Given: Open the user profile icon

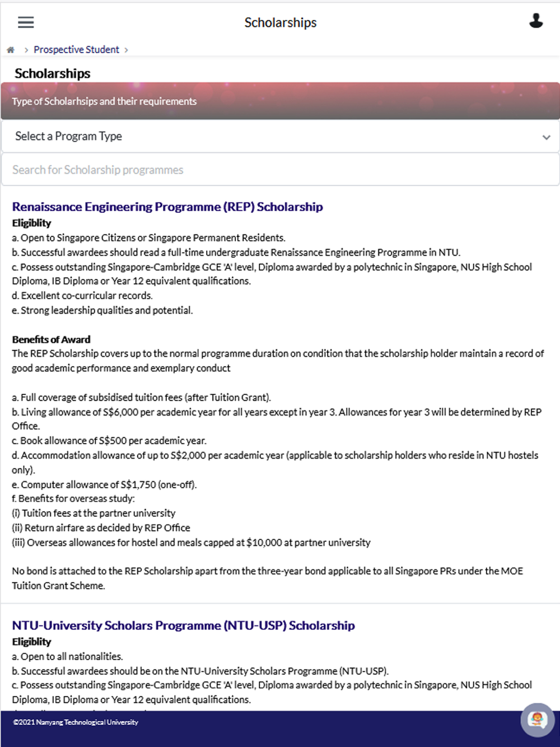Looking at the screenshot, I should click(536, 21).
